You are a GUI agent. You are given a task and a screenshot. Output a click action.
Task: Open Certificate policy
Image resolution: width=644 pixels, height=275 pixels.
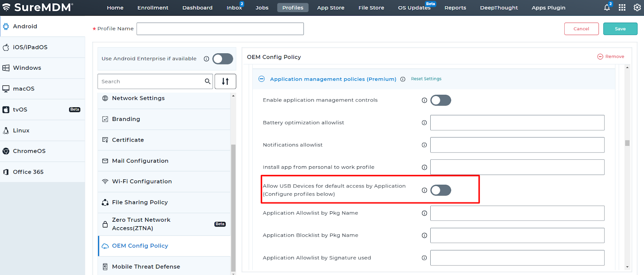point(164,140)
